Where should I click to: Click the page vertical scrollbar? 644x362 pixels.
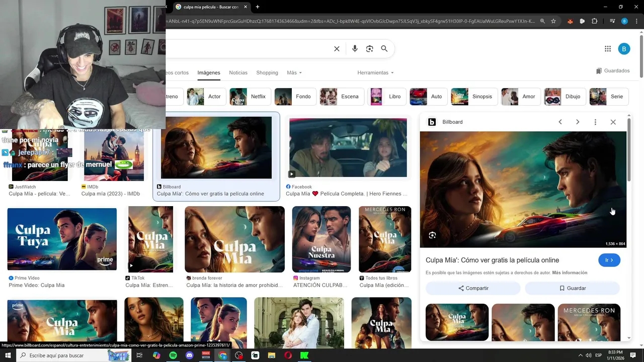(641, 55)
